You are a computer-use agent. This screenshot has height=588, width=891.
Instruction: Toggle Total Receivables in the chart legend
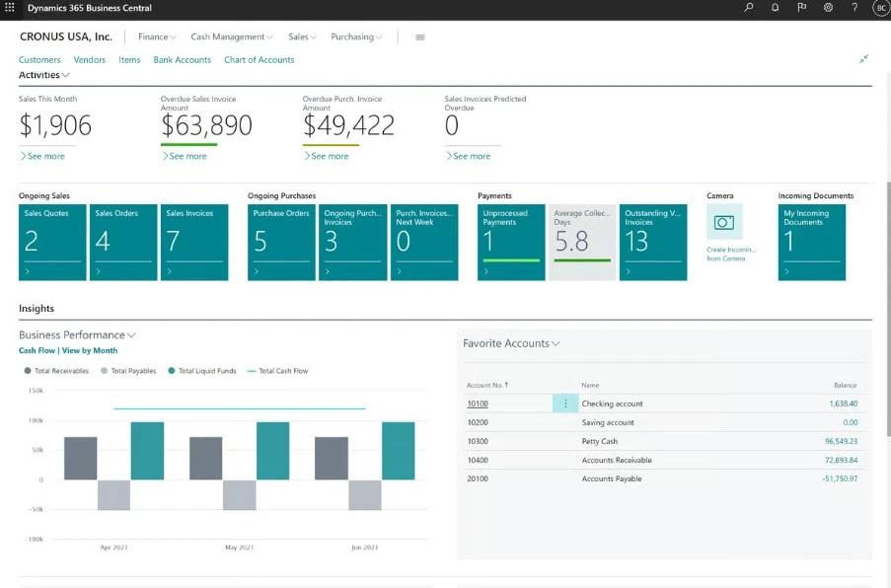coord(56,370)
